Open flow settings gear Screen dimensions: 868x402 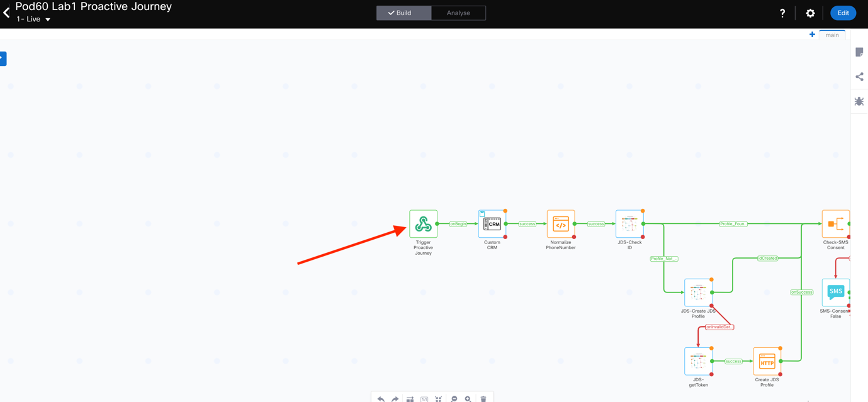click(810, 13)
